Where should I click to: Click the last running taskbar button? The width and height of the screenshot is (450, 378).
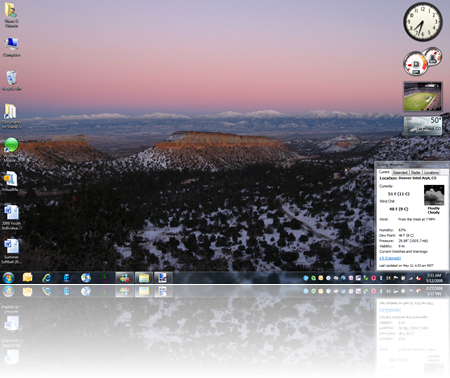pos(163,277)
